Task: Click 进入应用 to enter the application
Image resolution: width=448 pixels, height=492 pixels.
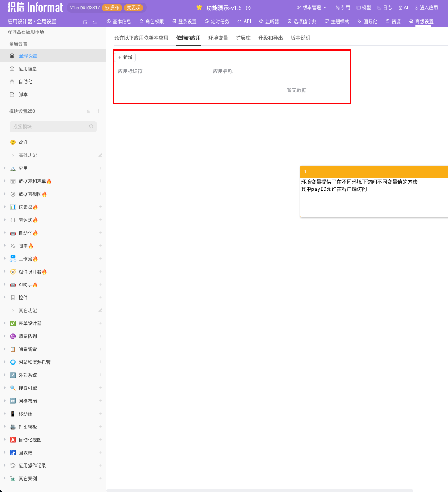Action: (426, 7)
